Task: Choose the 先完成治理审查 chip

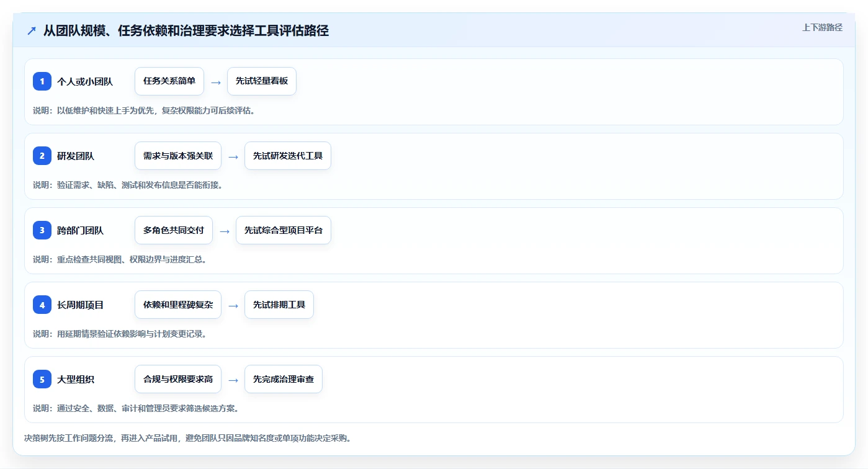Action: tap(284, 379)
